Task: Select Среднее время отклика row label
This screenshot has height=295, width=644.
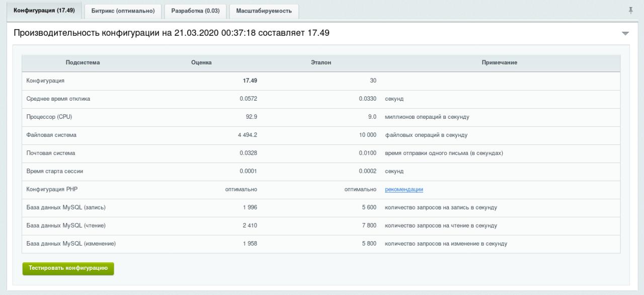Action: click(58, 99)
